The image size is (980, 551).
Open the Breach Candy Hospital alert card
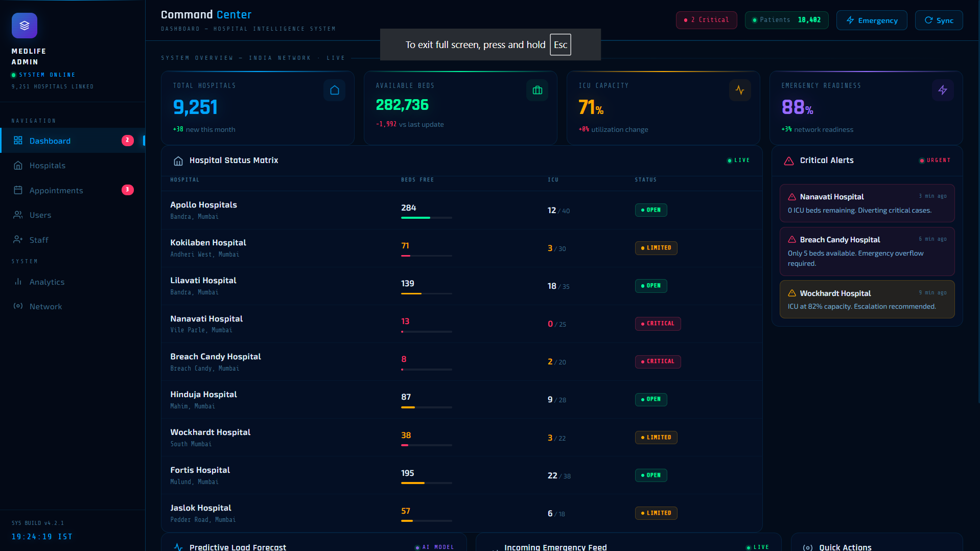[867, 251]
